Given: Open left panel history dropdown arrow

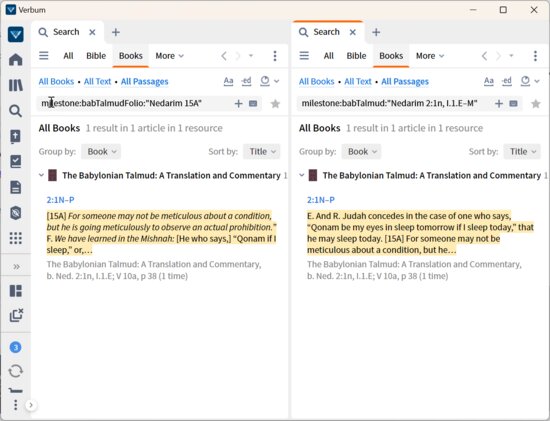Looking at the screenshot, I should (x=251, y=56).
